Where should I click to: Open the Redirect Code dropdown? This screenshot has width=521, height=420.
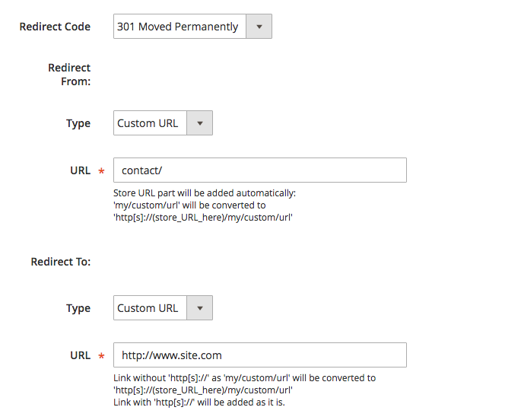(180, 27)
